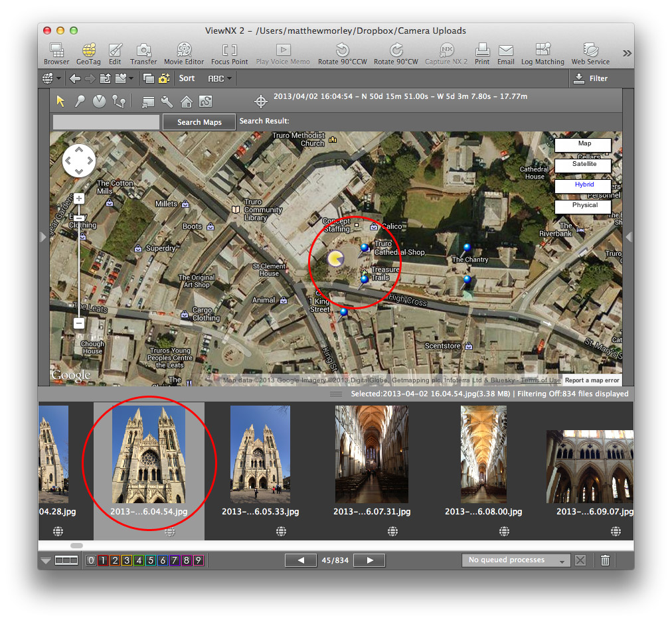Go to the home map location
Viewport: 672px width, 622px height.
click(x=187, y=102)
